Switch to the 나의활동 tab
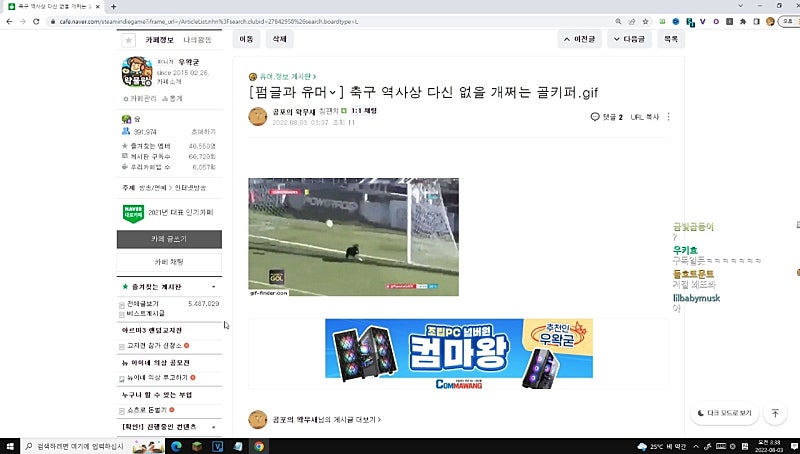The width and height of the screenshot is (800, 454). (x=197, y=40)
